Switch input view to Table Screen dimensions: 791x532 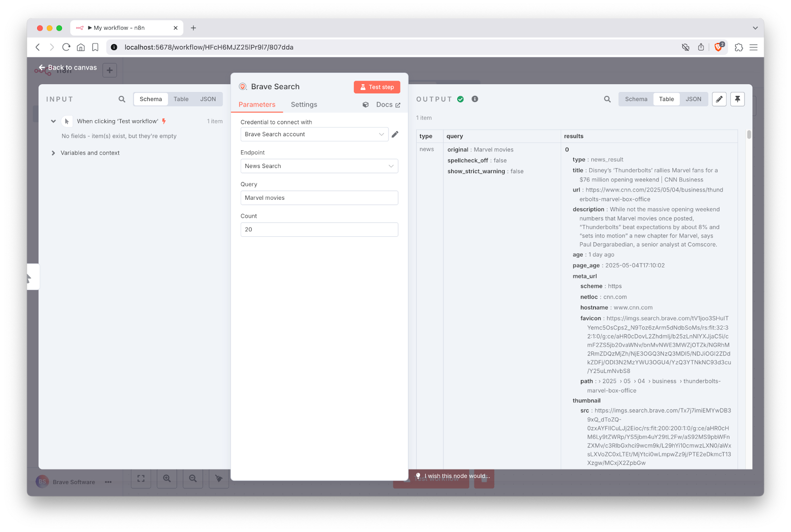181,99
